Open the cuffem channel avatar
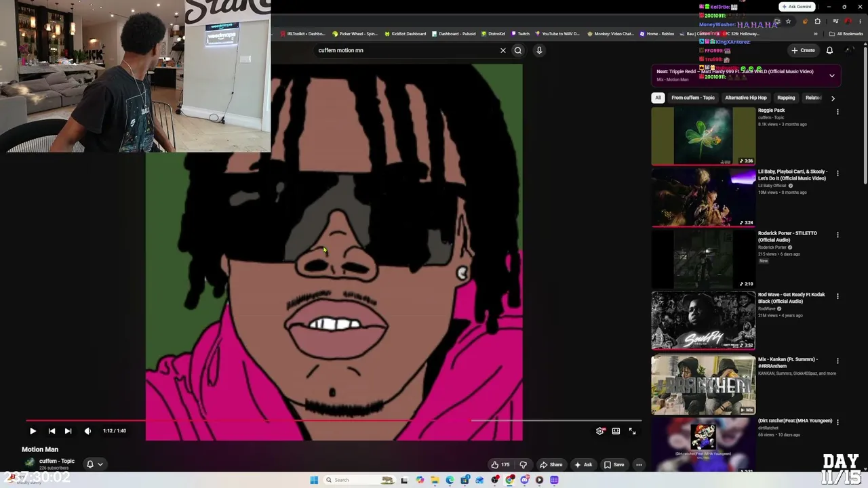 tap(29, 464)
